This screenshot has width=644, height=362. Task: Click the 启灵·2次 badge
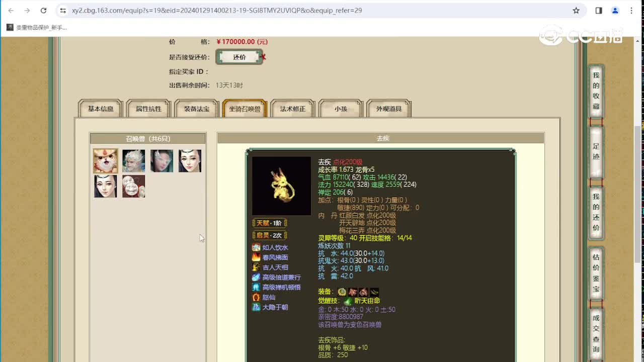tap(270, 235)
